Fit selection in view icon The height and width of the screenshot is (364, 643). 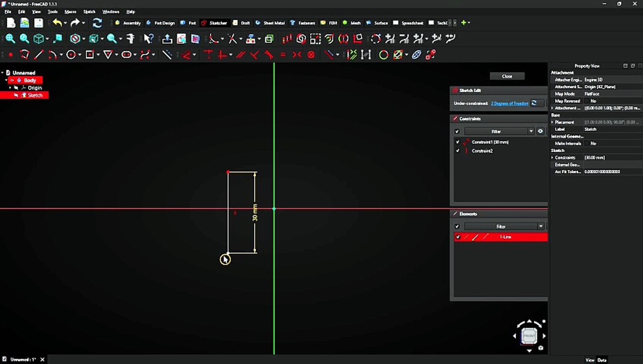(24, 38)
